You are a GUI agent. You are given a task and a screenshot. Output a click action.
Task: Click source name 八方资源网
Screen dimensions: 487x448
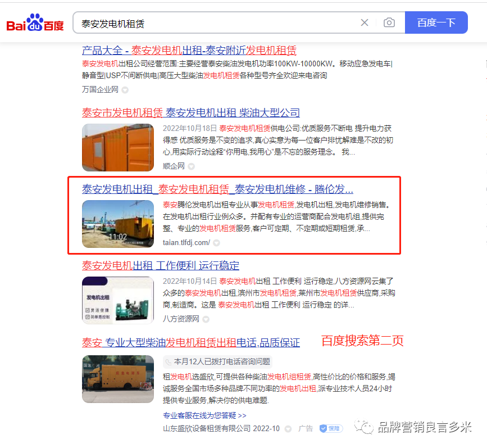181,319
